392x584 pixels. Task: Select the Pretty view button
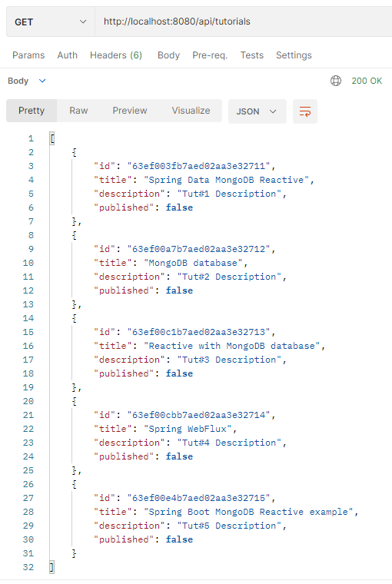32,111
